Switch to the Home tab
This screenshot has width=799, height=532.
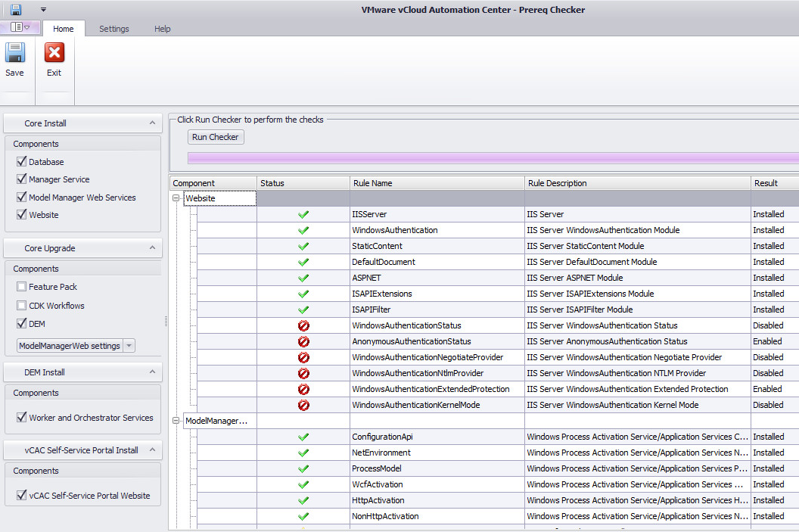click(64, 29)
